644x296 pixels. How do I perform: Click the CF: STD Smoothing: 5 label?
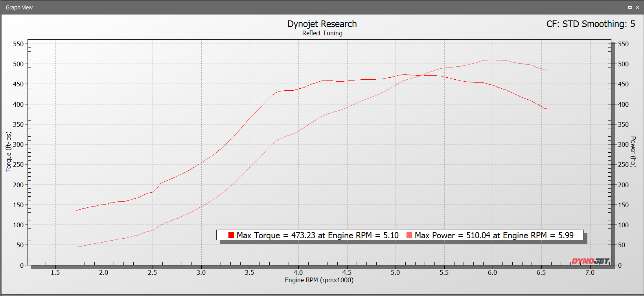(x=591, y=24)
